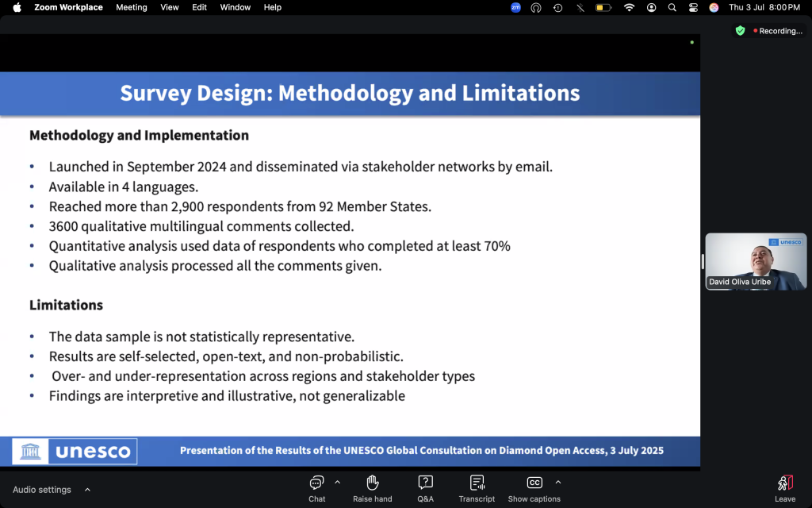Image resolution: width=812 pixels, height=508 pixels.
Task: Click the panel divider handle beside thumbnail
Action: point(703,261)
